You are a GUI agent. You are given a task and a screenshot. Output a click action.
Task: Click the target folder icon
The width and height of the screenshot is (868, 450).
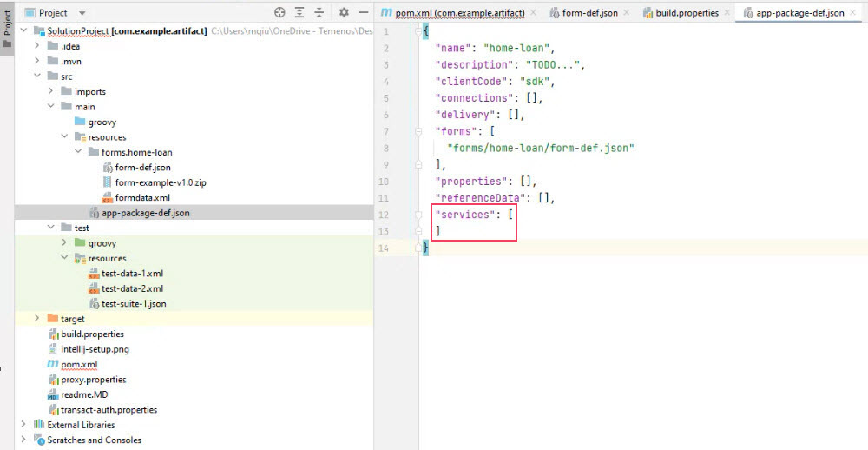click(x=53, y=318)
